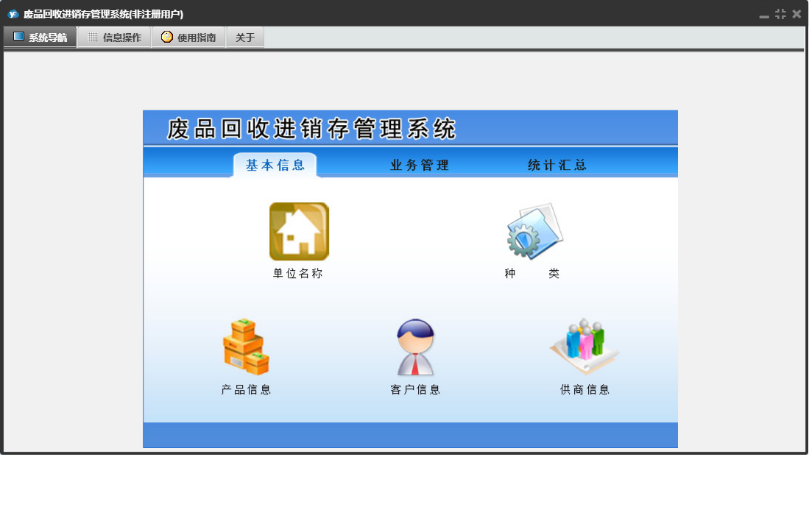Image resolution: width=809 pixels, height=532 pixels.
Task: Switch to the 统计汇总 tab
Action: click(557, 165)
